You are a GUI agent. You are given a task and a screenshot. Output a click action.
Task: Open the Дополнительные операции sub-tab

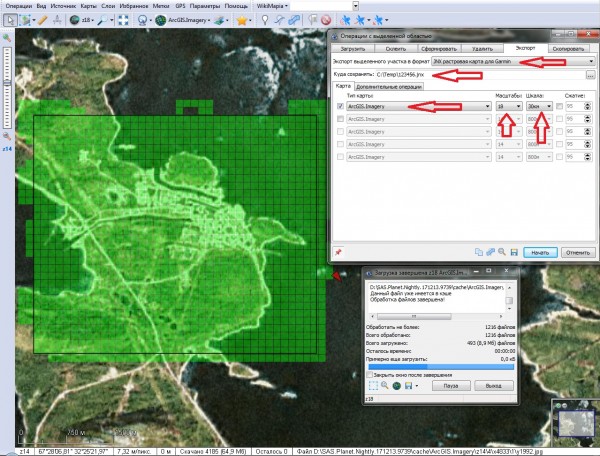[x=389, y=87]
